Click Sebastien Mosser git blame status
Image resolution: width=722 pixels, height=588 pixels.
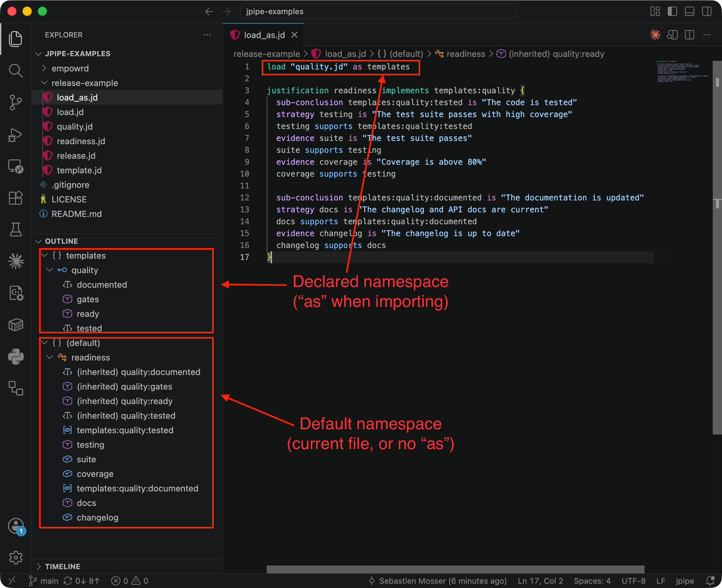[437, 580]
